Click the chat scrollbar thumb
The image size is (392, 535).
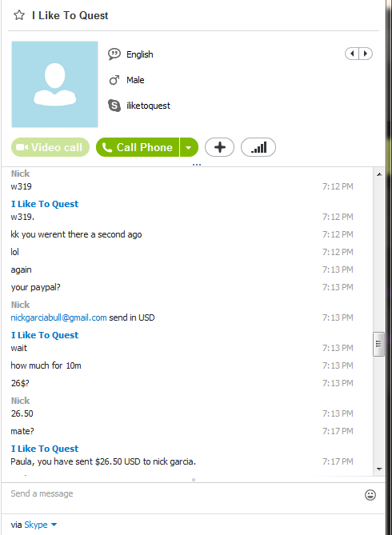click(379, 344)
